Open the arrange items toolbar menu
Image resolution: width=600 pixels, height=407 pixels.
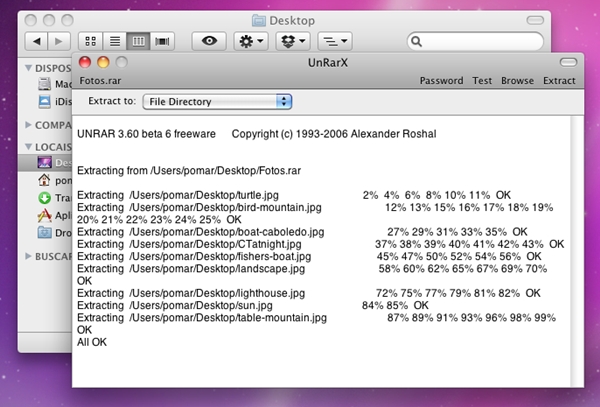335,41
